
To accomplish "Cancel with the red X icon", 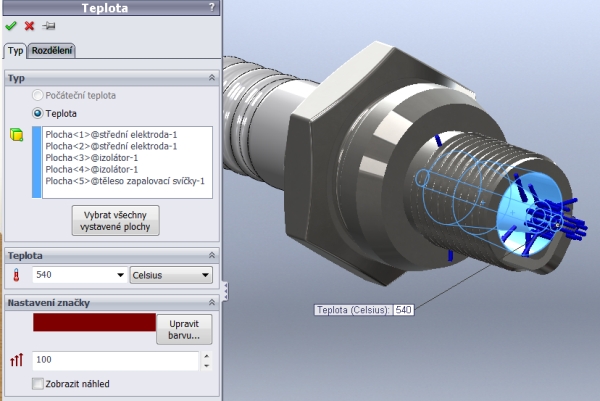I will point(29,26).
